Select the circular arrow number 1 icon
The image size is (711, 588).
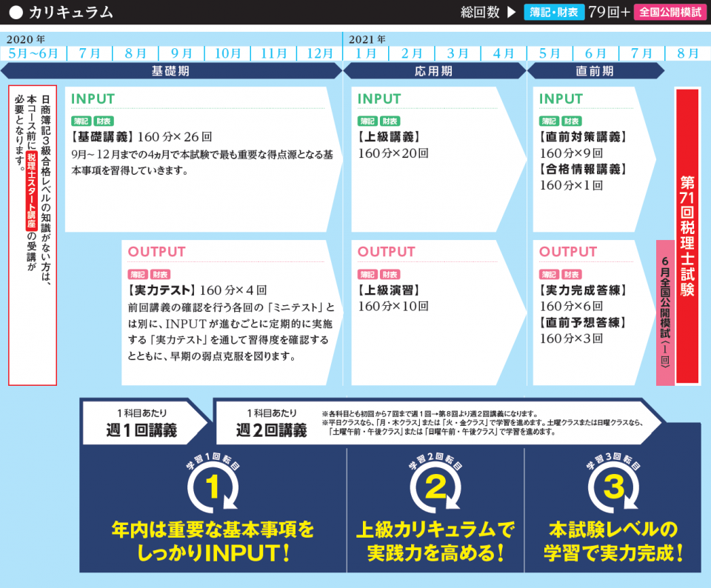tap(213, 487)
